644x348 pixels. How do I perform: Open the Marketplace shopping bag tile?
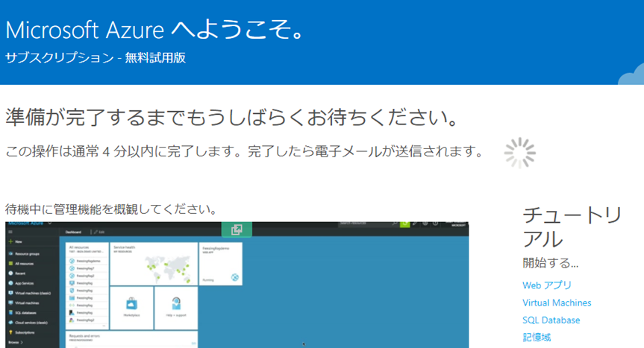(x=131, y=308)
